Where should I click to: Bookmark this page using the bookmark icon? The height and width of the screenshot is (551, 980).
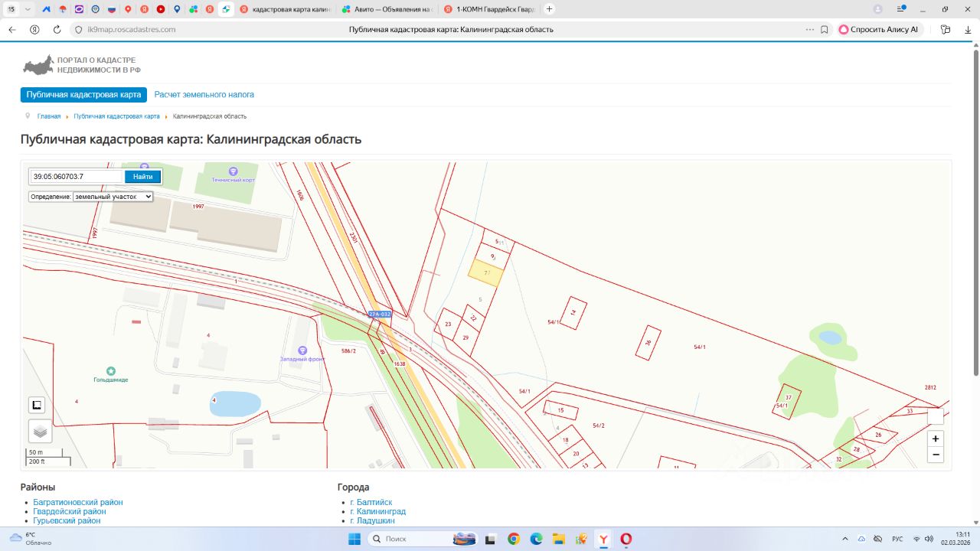click(x=825, y=29)
